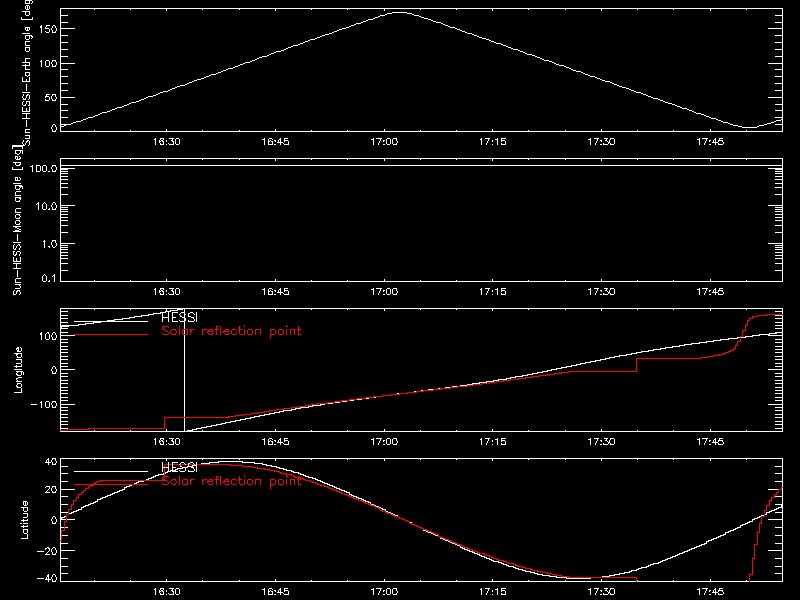Click the 20 tick label on the Latitude plot

click(x=51, y=490)
